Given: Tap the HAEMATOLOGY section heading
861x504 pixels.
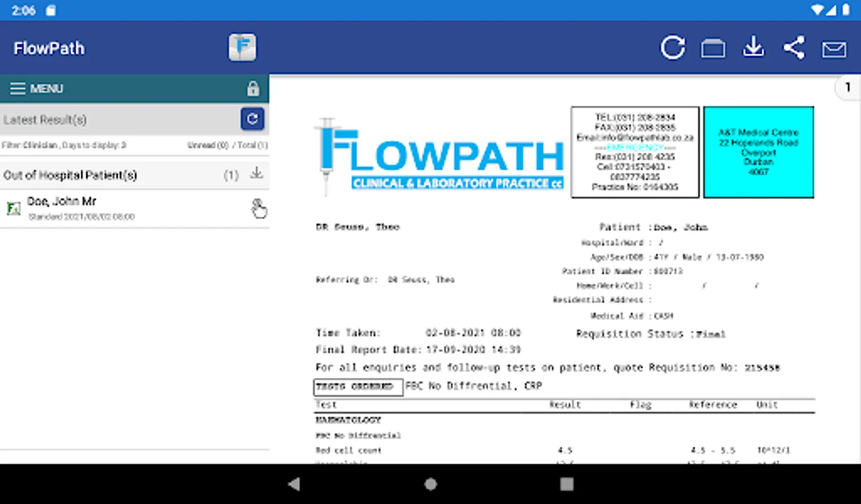Looking at the screenshot, I should pyautogui.click(x=348, y=419).
